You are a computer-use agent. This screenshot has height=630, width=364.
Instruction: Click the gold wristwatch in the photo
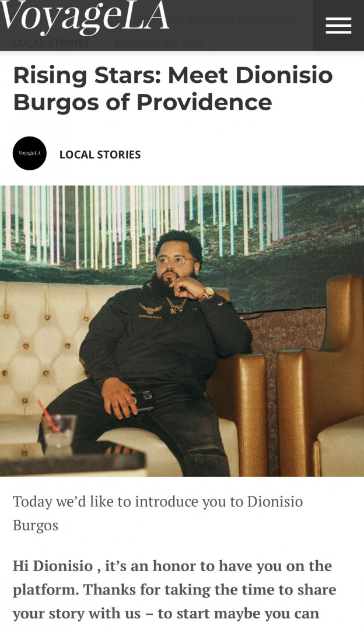click(x=207, y=293)
